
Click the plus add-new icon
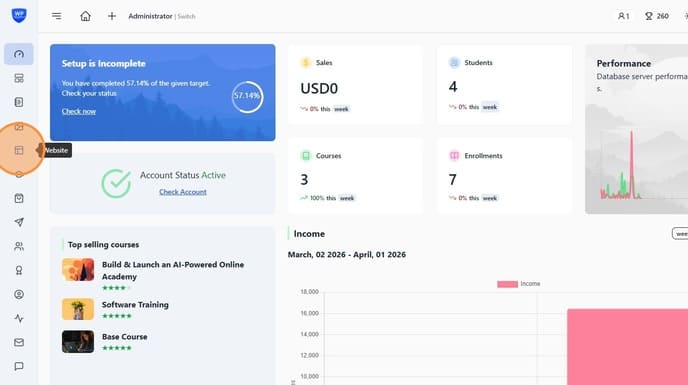click(112, 16)
